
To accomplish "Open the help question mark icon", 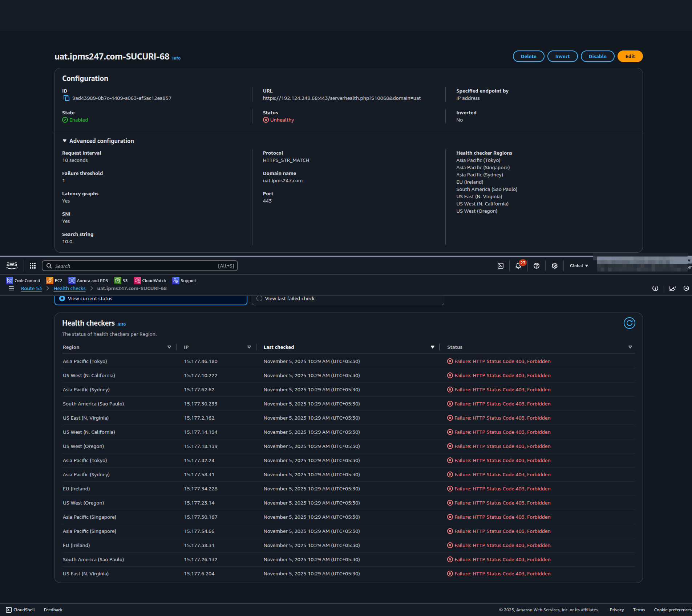I will point(537,266).
